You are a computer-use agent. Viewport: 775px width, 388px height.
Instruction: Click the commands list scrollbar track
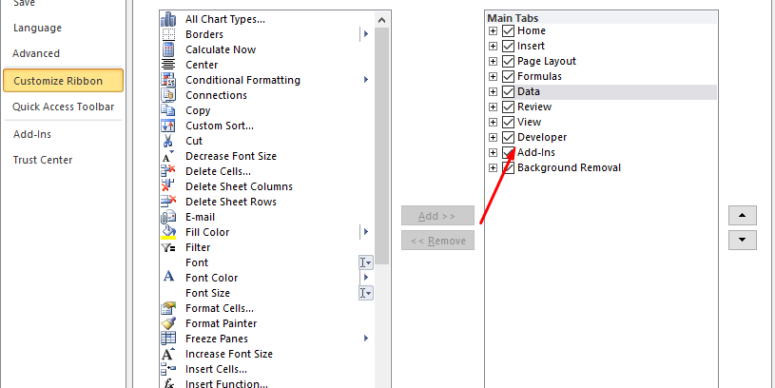382,326
